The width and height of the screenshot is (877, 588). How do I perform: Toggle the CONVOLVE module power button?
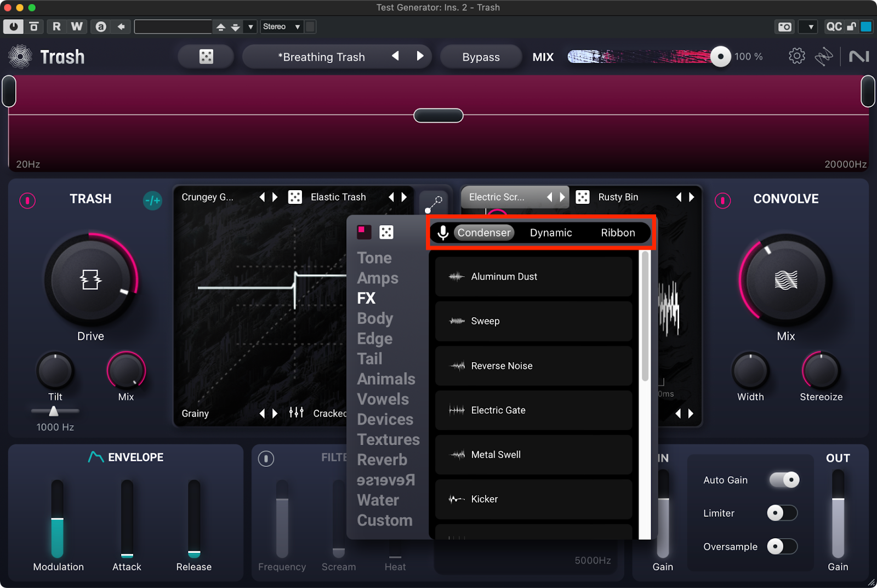coord(722,201)
